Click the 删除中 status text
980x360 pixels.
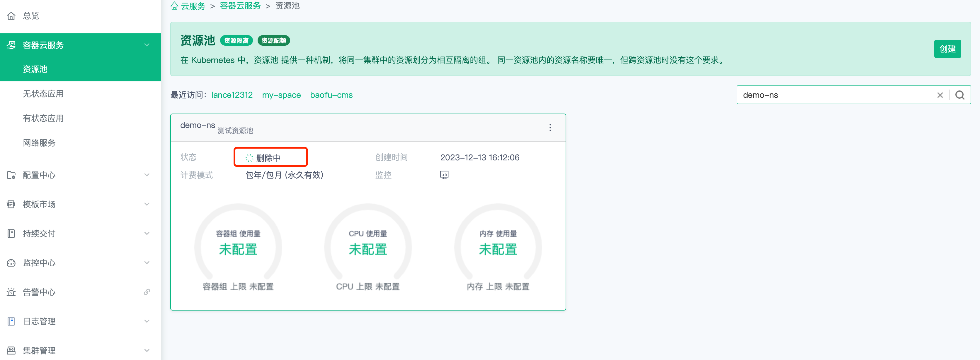(x=268, y=158)
